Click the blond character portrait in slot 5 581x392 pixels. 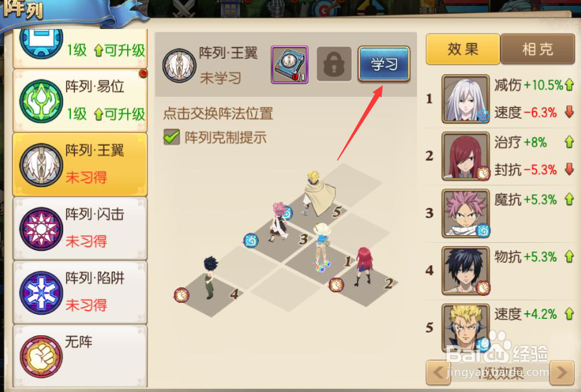(x=465, y=327)
